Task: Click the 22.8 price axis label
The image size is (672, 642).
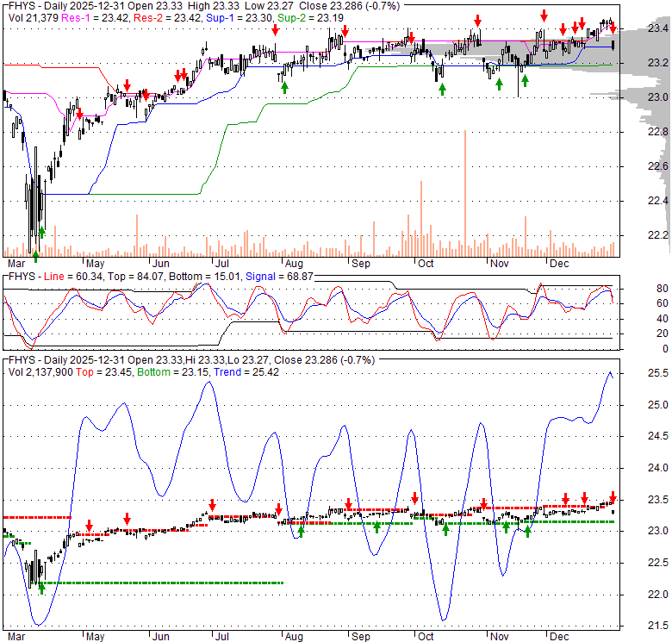Action: [657, 132]
